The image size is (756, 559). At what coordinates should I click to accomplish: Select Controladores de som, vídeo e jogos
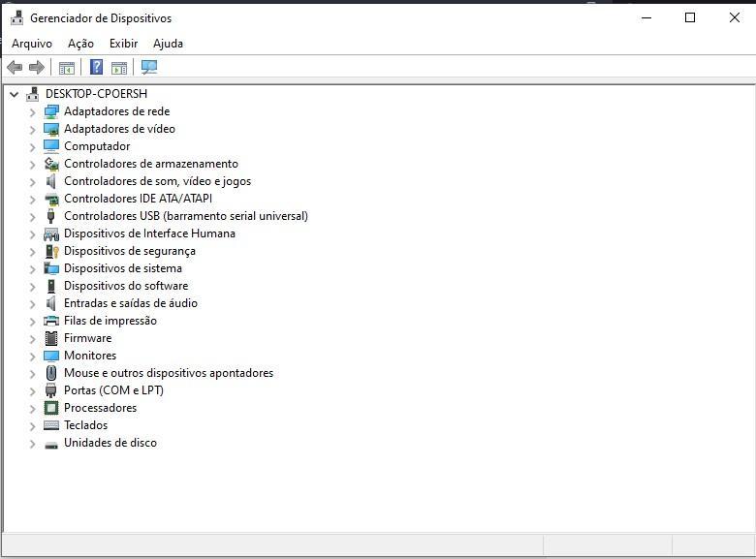pos(157,181)
